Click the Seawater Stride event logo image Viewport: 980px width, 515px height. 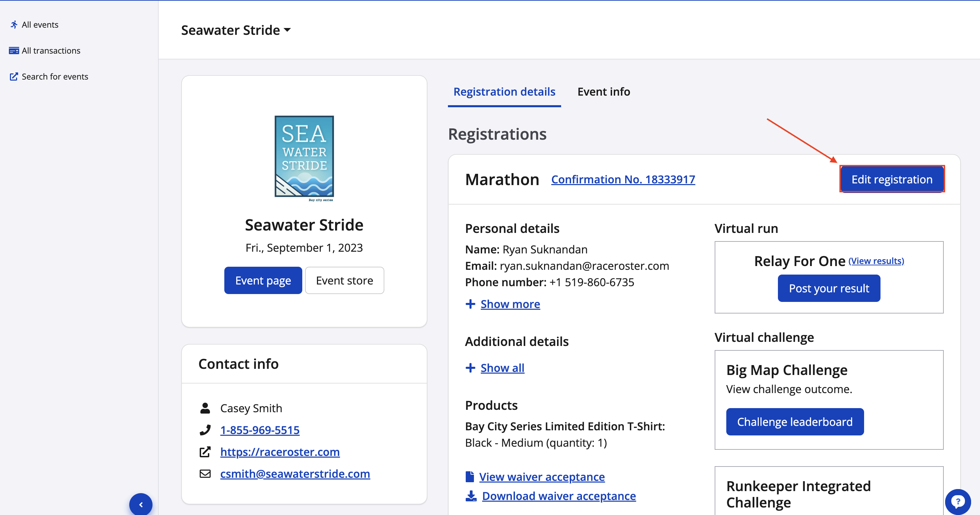click(x=304, y=158)
